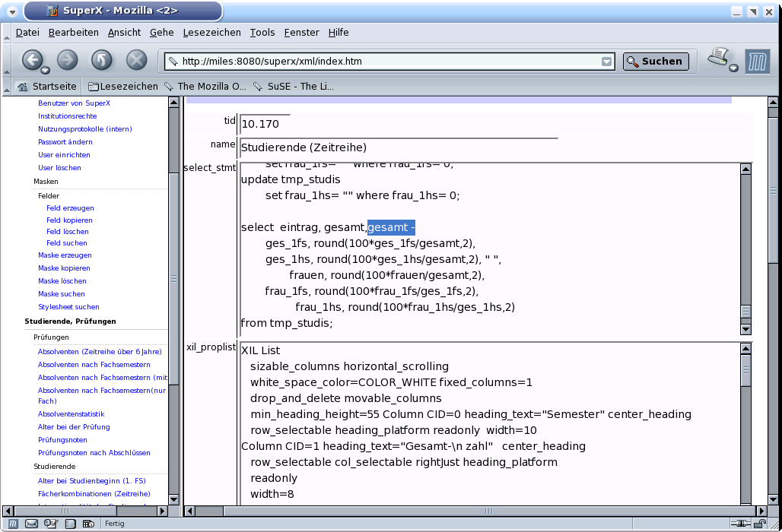Open the Back button history dropdown arrow
Viewport: 782px width, 532px height.
coord(46,70)
